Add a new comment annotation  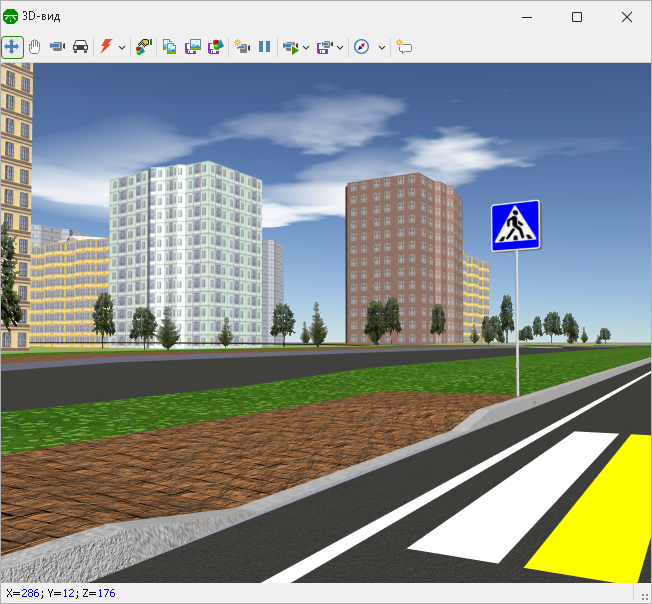tap(404, 47)
